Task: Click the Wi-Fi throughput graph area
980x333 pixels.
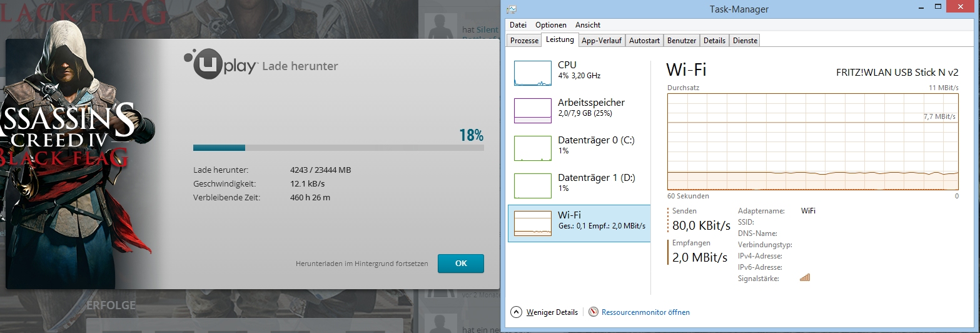Action: [x=813, y=141]
